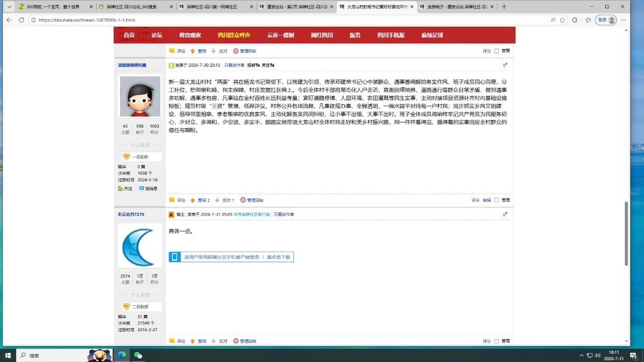644x362 pixels.
Task: Click the cartoon boy avatar thumbnail
Action: click(x=140, y=97)
